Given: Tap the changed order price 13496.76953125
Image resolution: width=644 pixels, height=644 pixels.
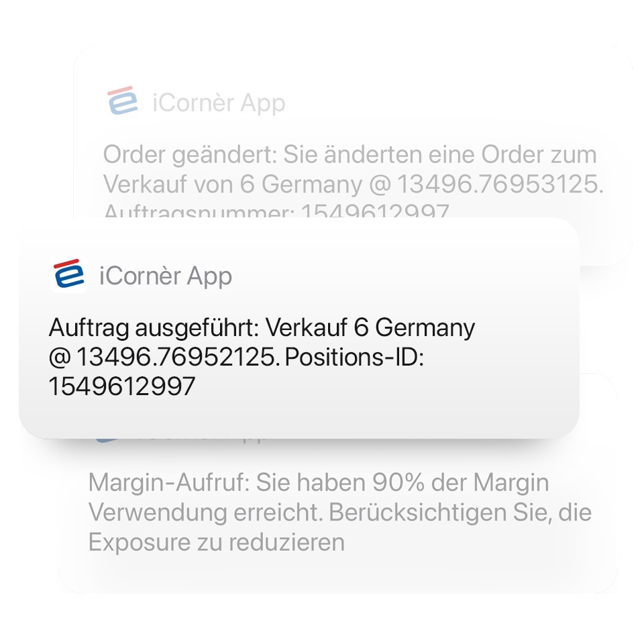Looking at the screenshot, I should click(x=500, y=184).
